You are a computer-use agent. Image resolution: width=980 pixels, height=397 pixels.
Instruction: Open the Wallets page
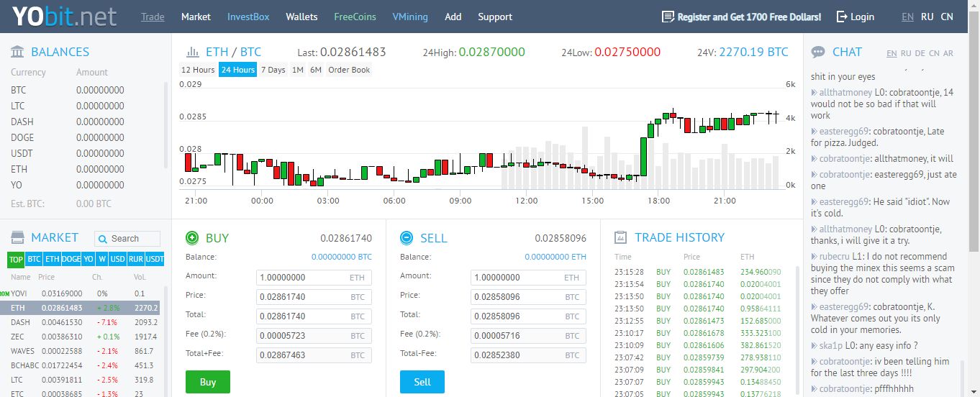301,17
